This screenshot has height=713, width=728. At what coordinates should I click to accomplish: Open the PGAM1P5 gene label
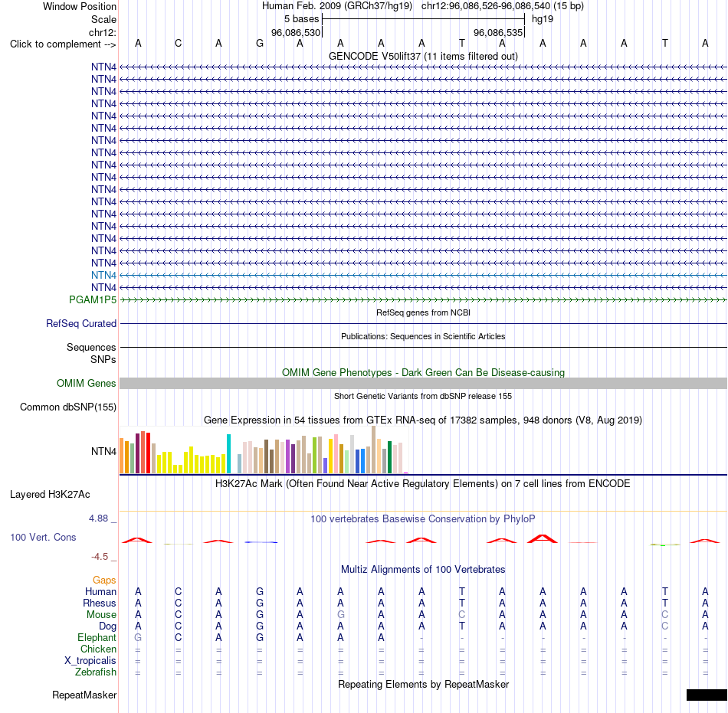coord(93,299)
